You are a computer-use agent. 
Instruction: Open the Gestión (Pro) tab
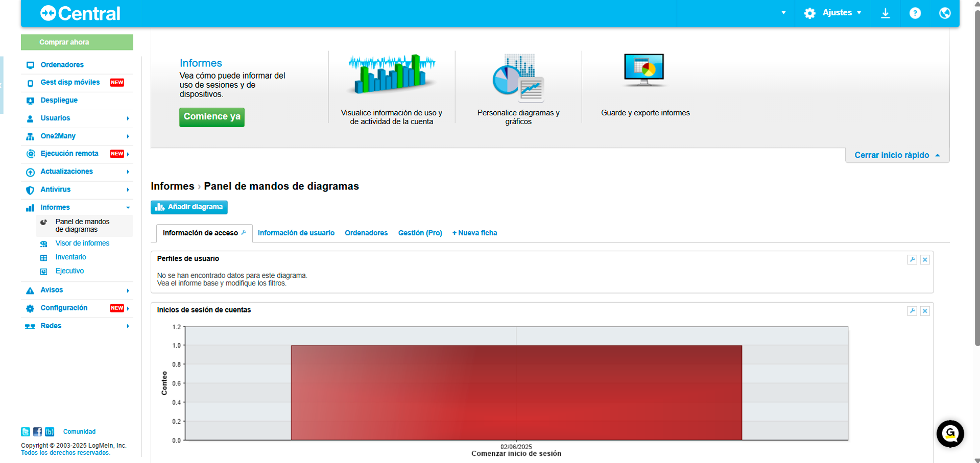[x=420, y=233]
